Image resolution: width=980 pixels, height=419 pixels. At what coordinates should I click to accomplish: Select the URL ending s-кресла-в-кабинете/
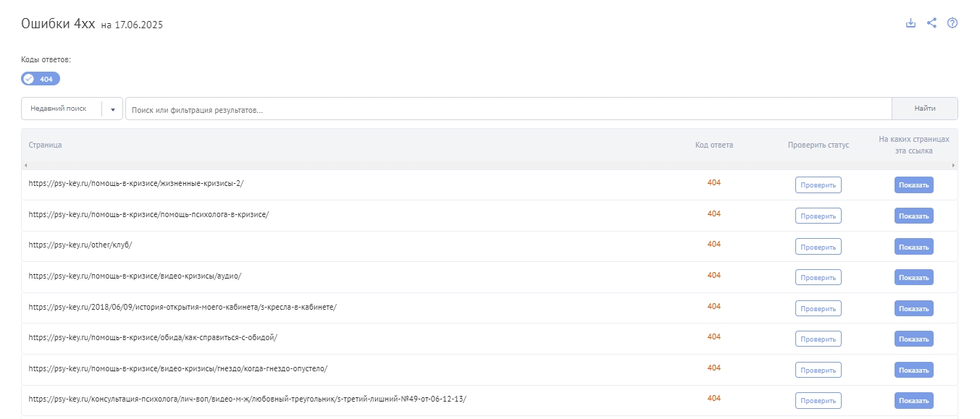[x=183, y=307]
